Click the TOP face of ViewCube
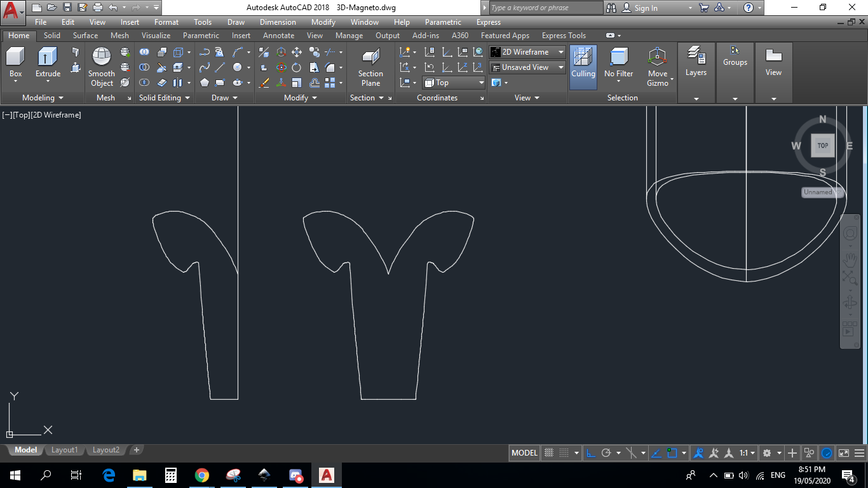 [x=822, y=146]
